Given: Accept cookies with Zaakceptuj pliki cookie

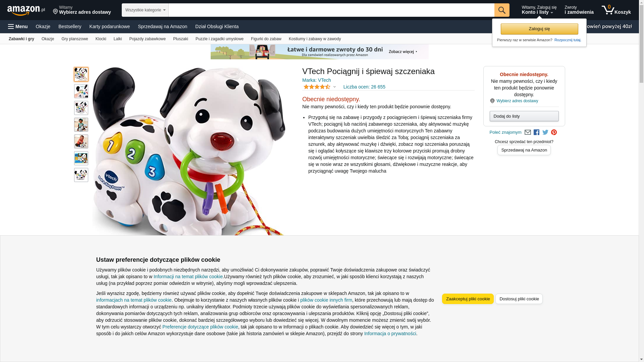Looking at the screenshot, I should tap(468, 299).
